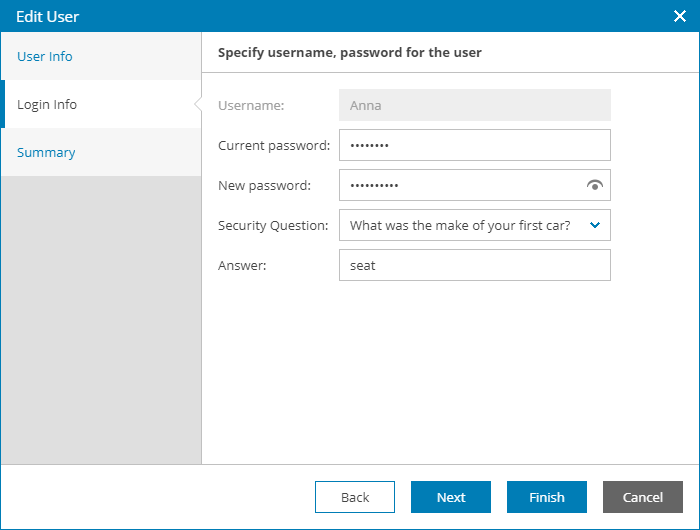Click the Back button
Viewport: 700px width, 530px height.
[355, 497]
